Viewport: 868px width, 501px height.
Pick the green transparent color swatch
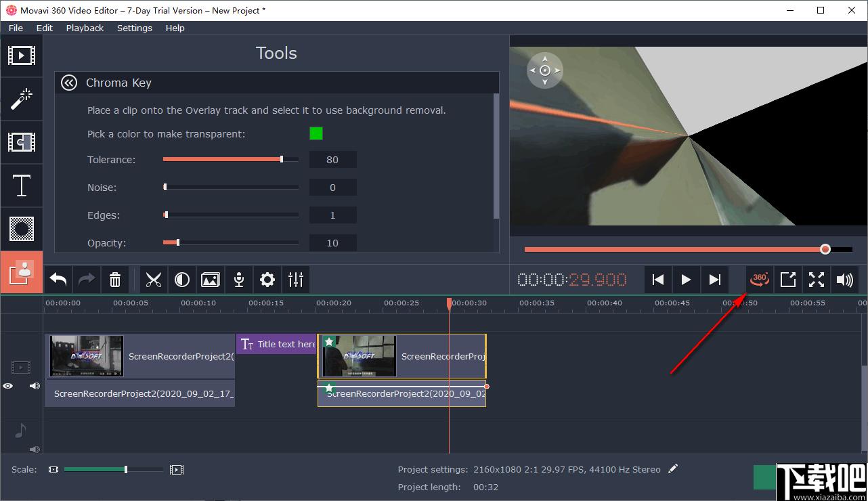point(316,133)
